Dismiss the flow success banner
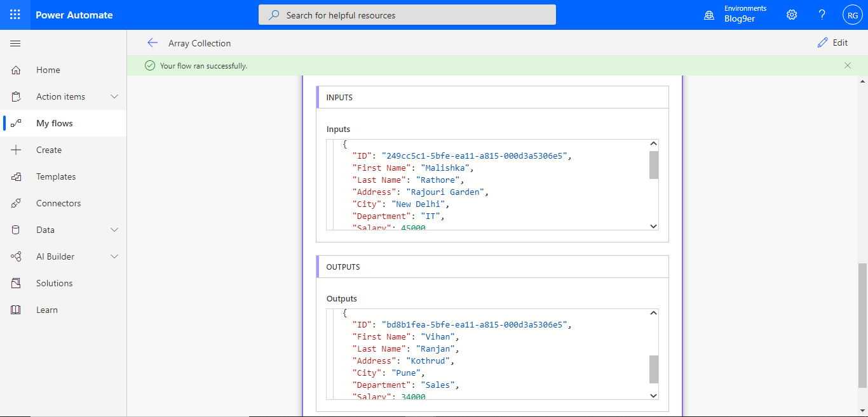The height and width of the screenshot is (417, 868). pyautogui.click(x=848, y=65)
